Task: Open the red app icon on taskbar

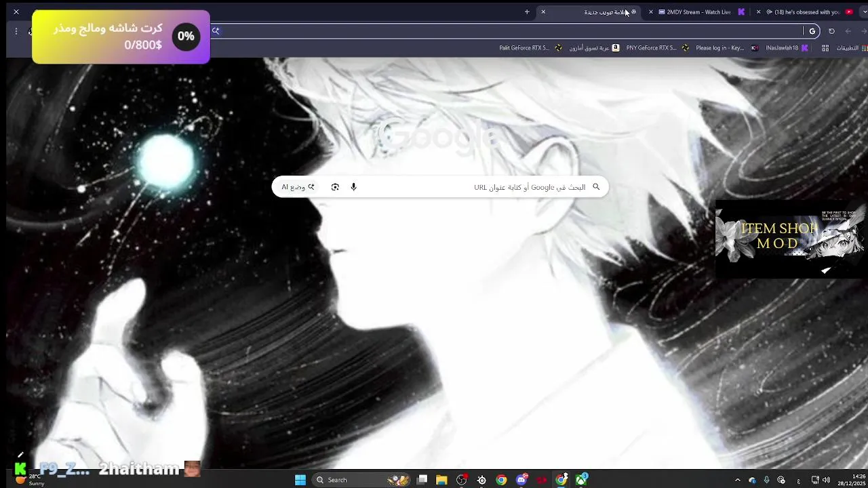Action: [x=541, y=480]
